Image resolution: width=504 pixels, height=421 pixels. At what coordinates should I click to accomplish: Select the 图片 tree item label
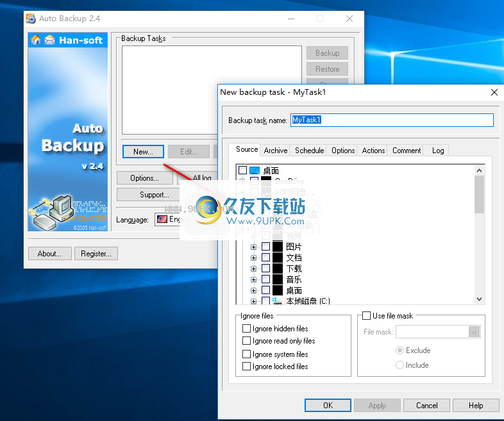[294, 247]
